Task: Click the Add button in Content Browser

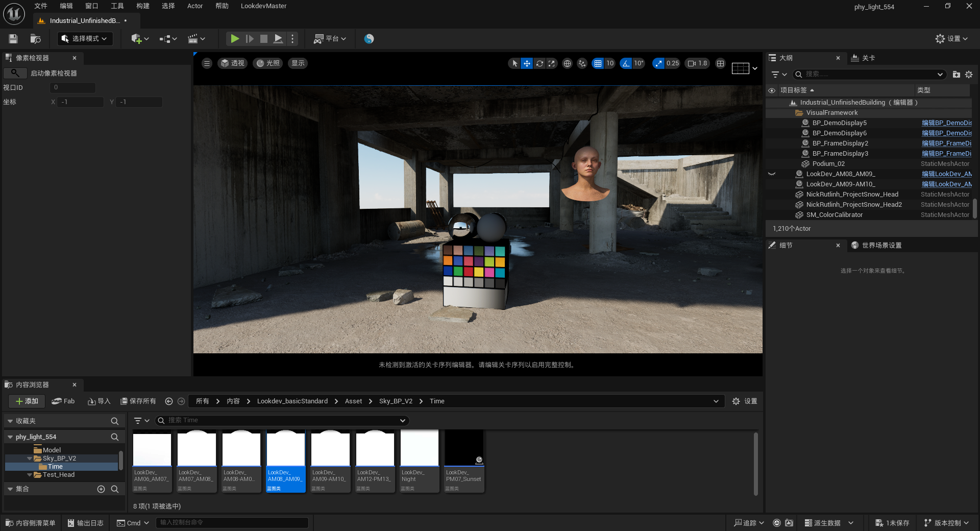Action: point(27,401)
